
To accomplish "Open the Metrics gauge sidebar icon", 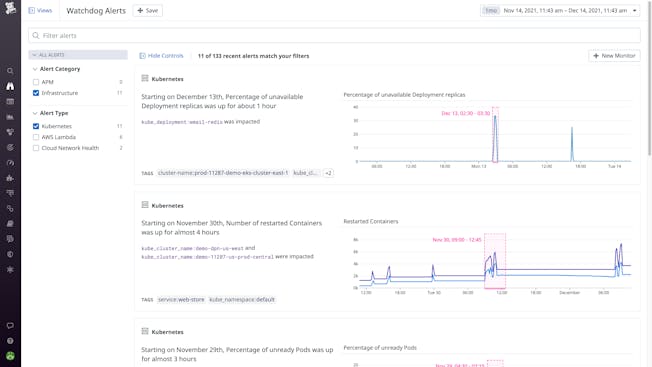I will [x=10, y=163].
